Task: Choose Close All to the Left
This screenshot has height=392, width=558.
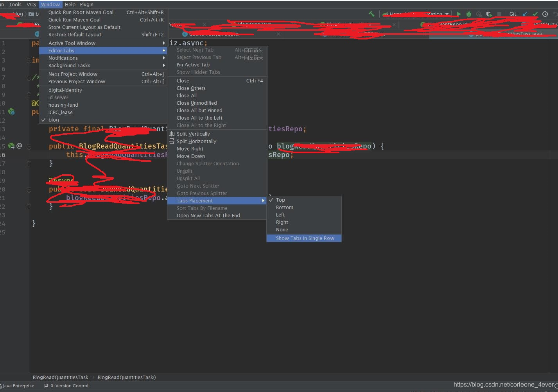Action: (x=217, y=118)
